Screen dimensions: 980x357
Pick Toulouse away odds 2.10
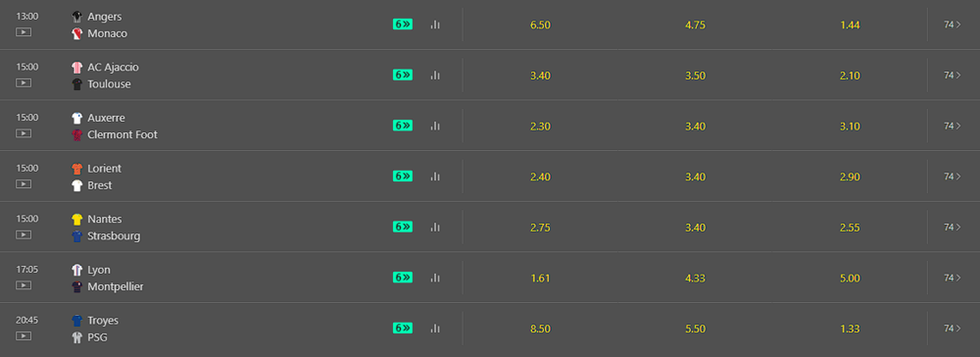pos(850,76)
